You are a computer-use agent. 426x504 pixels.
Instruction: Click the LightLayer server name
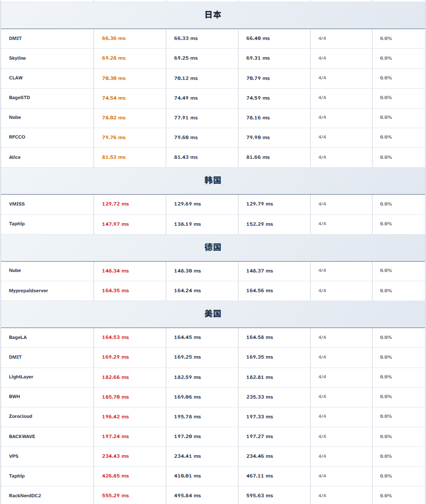click(21, 377)
